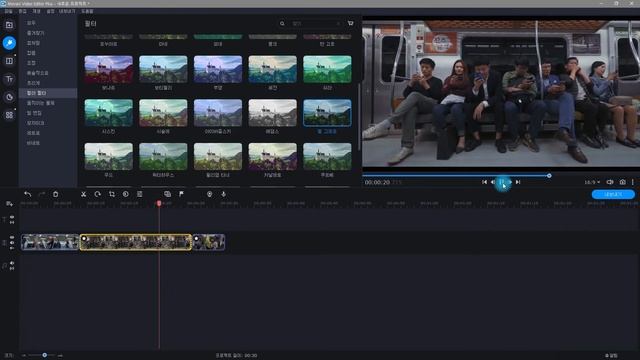Open the 16:9 aspect ratio dropdown
Viewport: 640px width, 360px height.
point(592,182)
